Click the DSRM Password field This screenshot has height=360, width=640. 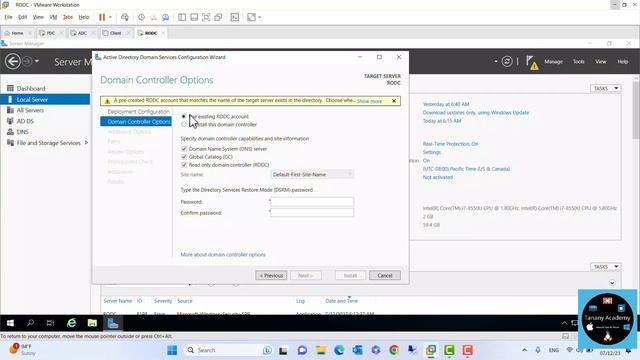click(x=312, y=202)
